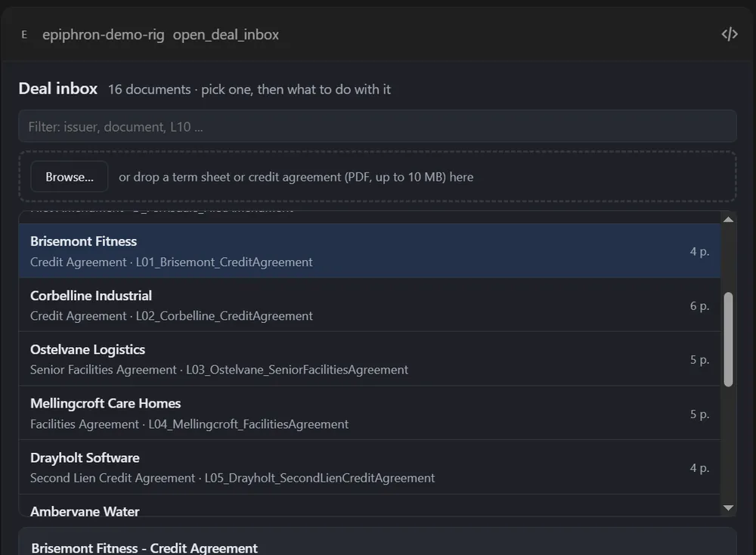Click the Deal inbox heading
The width and height of the screenshot is (756, 555).
pyautogui.click(x=58, y=88)
